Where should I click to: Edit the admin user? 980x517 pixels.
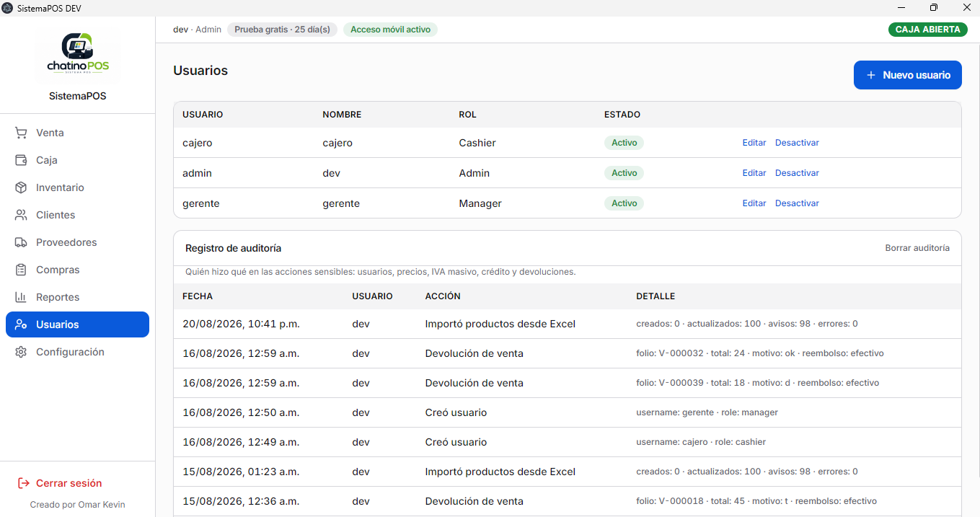click(x=754, y=173)
